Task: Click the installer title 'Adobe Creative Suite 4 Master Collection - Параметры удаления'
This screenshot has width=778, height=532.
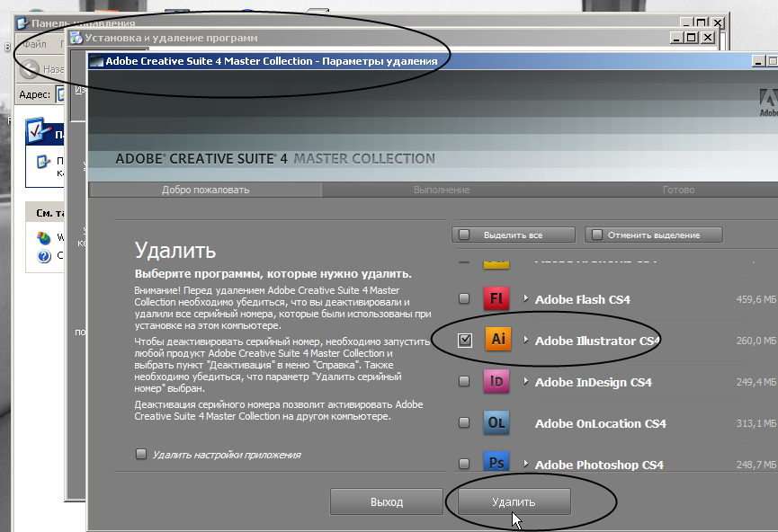Action: [272, 61]
